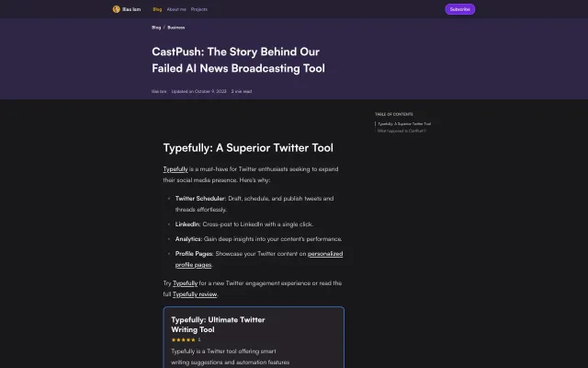The height and width of the screenshot is (368, 588).
Task: Follow the Typefully link in intro sentence
Action: click(175, 169)
